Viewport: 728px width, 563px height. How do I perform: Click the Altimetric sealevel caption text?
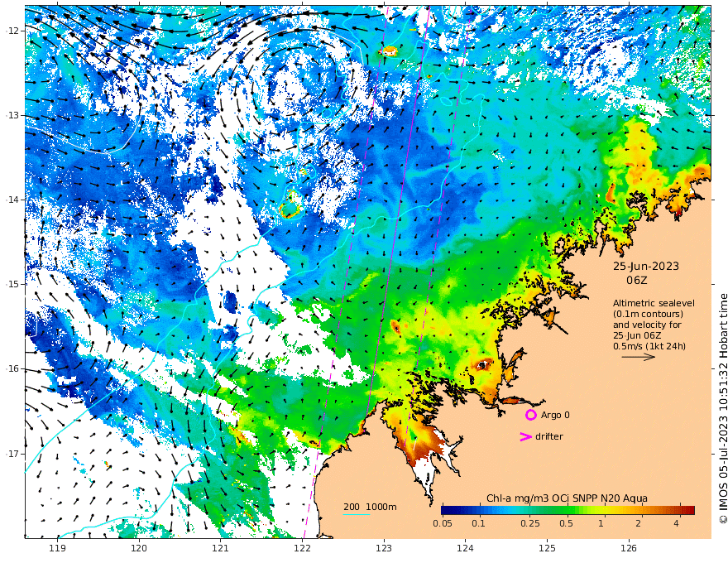(x=654, y=303)
